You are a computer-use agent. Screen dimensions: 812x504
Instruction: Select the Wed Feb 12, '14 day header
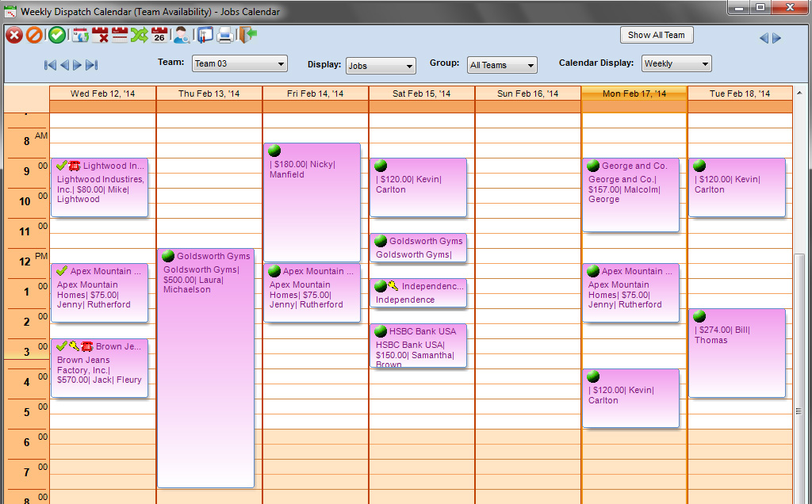tap(102, 94)
